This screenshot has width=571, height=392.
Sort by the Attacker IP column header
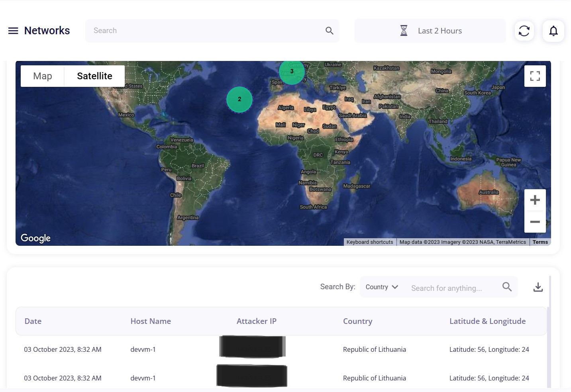(257, 321)
